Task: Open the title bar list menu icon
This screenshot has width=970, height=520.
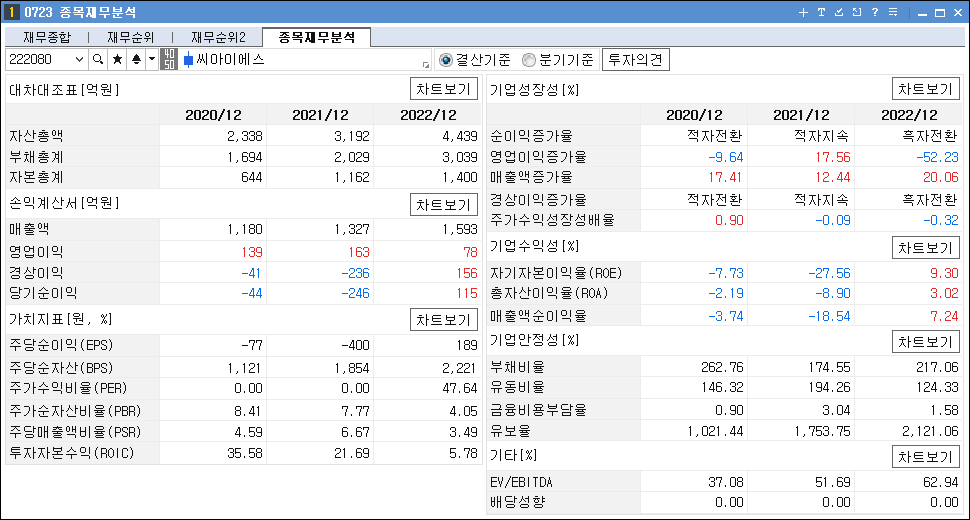Action: pyautogui.click(x=893, y=12)
